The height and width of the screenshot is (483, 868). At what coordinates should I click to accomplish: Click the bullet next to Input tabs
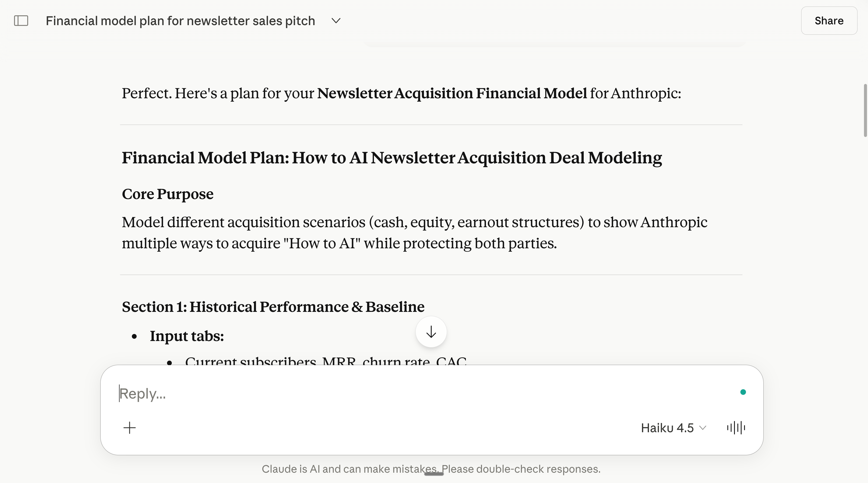click(x=134, y=336)
